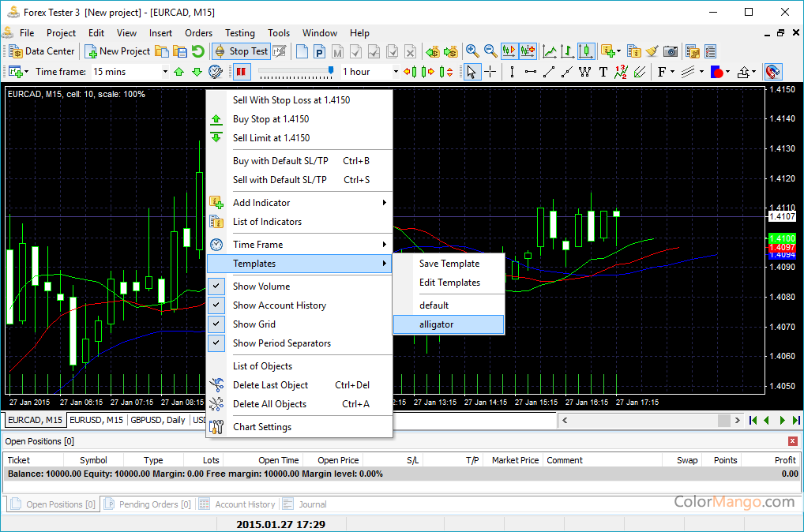Zoom in on the chart
Image resolution: width=804 pixels, height=532 pixels.
tap(472, 51)
